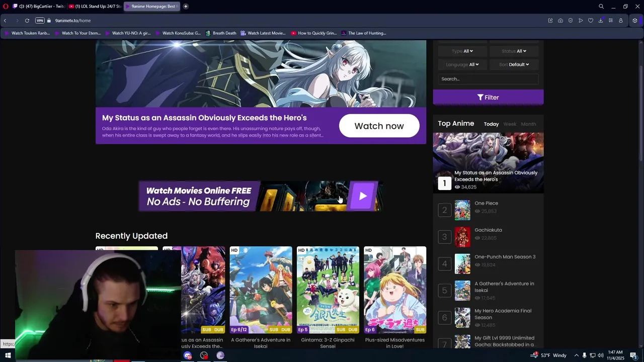The width and height of the screenshot is (644, 362).
Task: Open the extensions cube icon
Action: [635, 21]
